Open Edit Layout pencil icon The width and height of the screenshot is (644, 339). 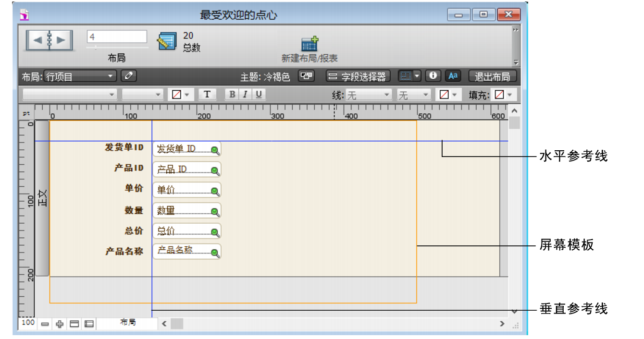coord(128,76)
